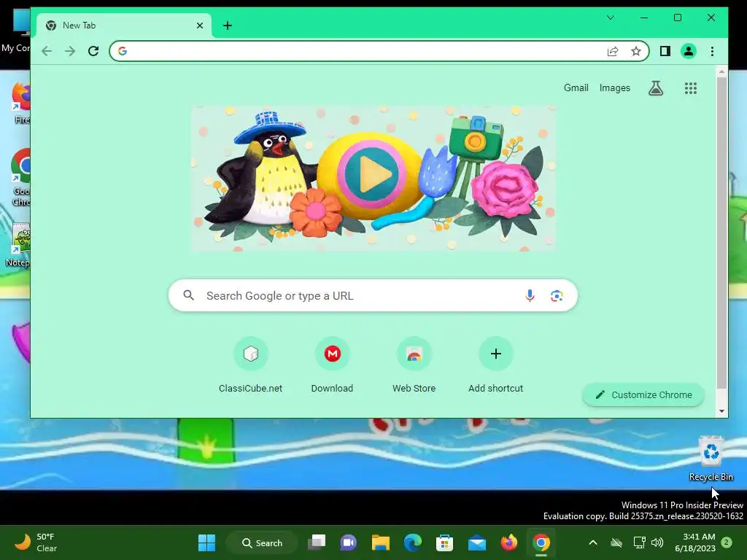Open notification count badge
Image resolution: width=747 pixels, height=560 pixels.
click(727, 542)
